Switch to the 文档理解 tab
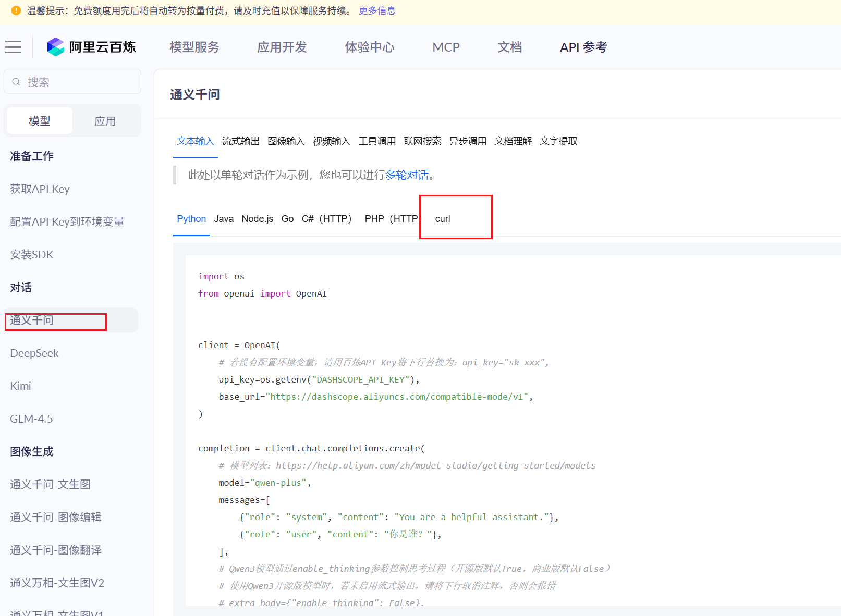Image resolution: width=841 pixels, height=616 pixels. tap(513, 141)
